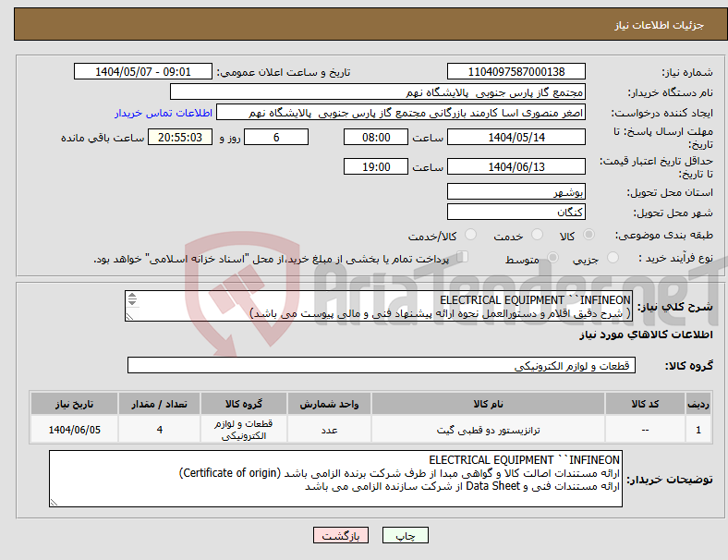Click the تاریخ نیاز column header
The height and width of the screenshot is (560, 728).
pyautogui.click(x=74, y=404)
